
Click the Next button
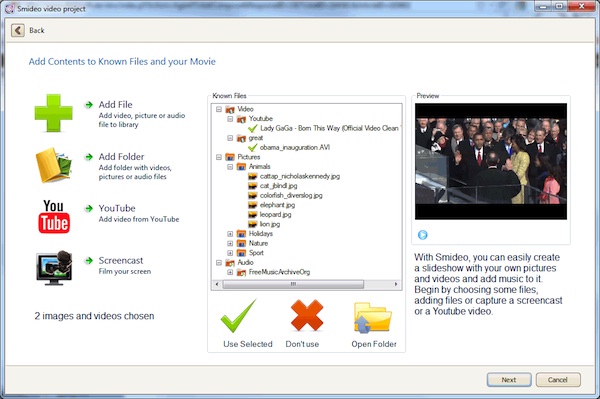click(509, 379)
